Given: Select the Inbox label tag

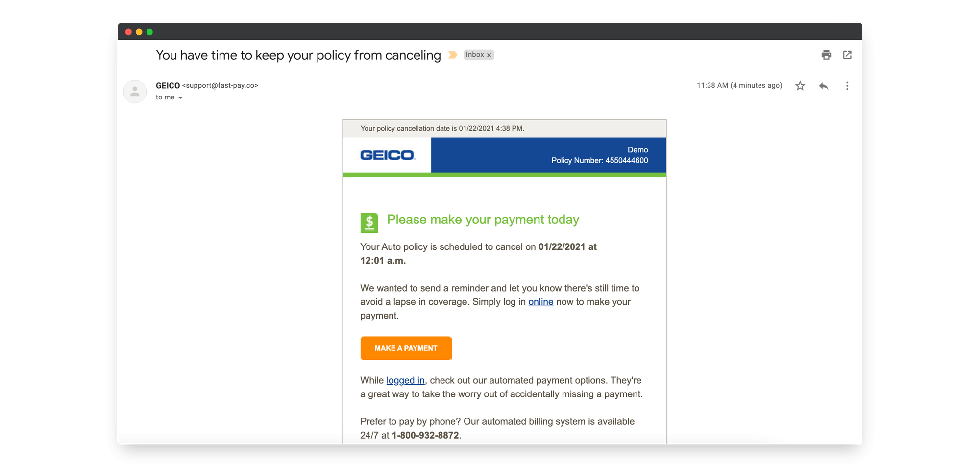Looking at the screenshot, I should click(x=476, y=55).
